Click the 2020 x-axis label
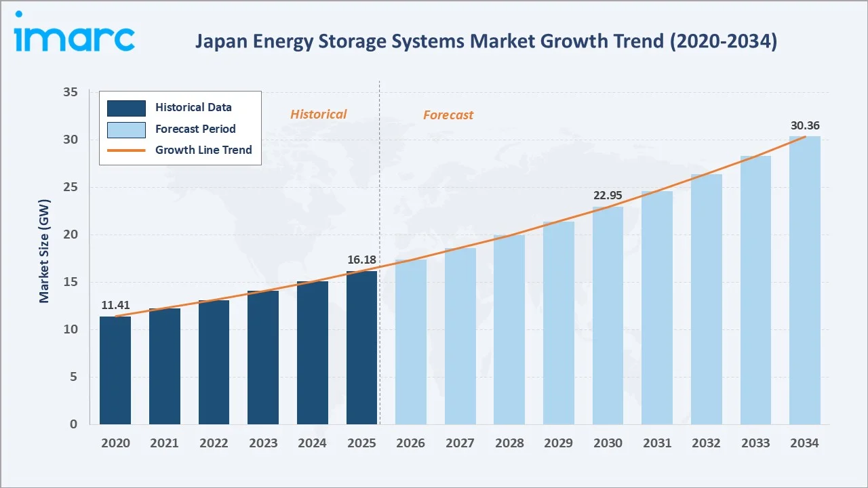This screenshot has width=868, height=488. pyautogui.click(x=115, y=443)
